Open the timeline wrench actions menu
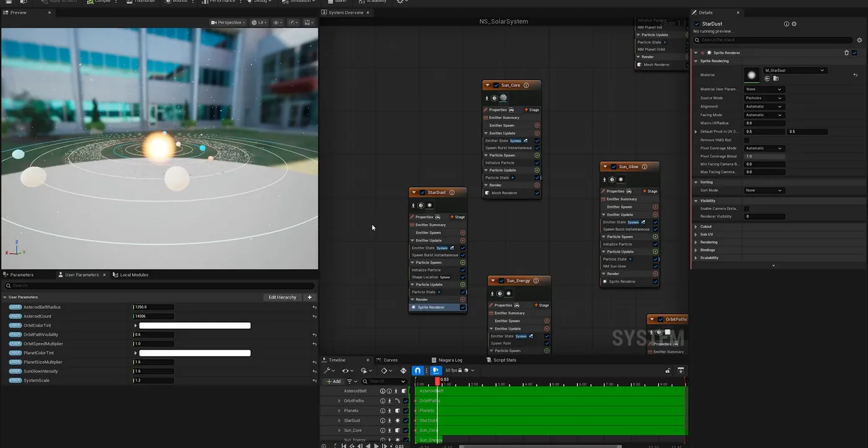Viewport: 868px width, 448px height. [x=329, y=370]
